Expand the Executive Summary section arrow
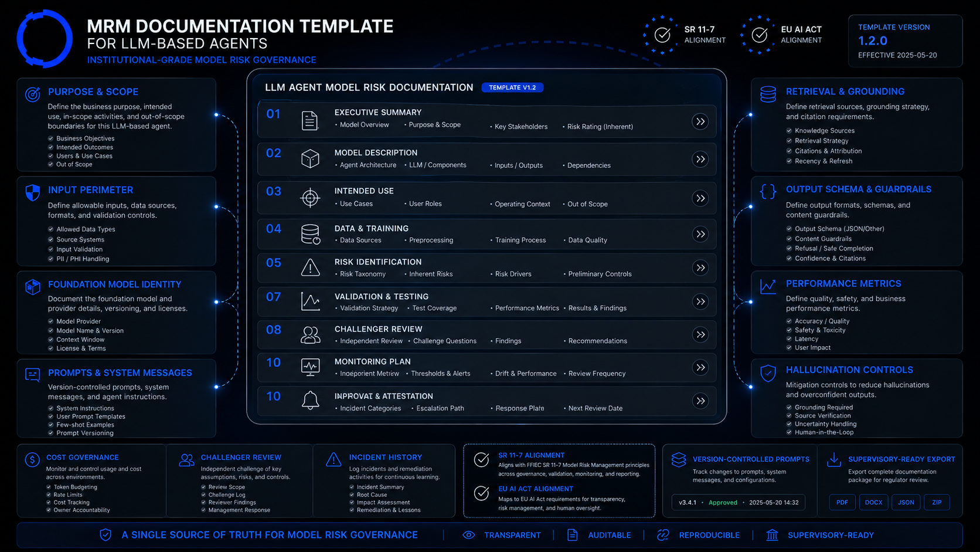The width and height of the screenshot is (980, 552). (x=700, y=121)
